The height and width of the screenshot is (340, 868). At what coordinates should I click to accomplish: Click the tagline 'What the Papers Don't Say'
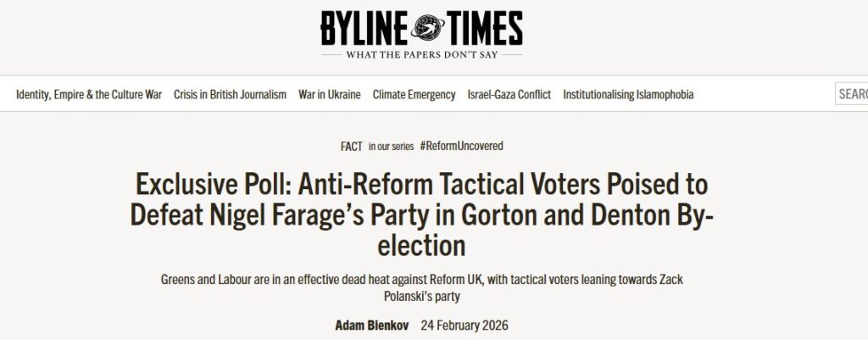(421, 56)
